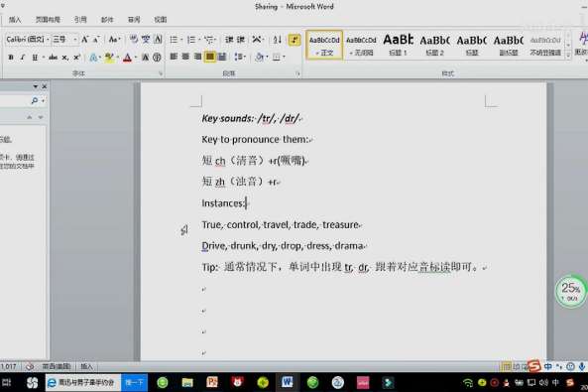
Task: Align the paragraph to the left
Action: (174, 57)
